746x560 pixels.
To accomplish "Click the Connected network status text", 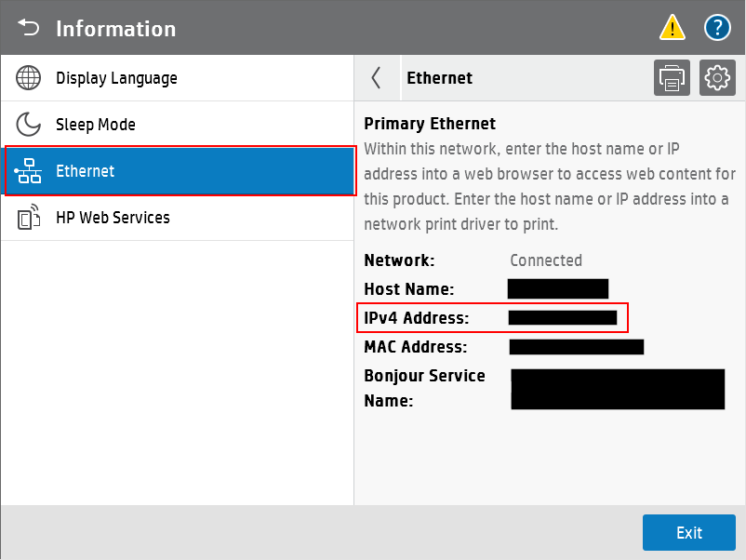I will (546, 260).
